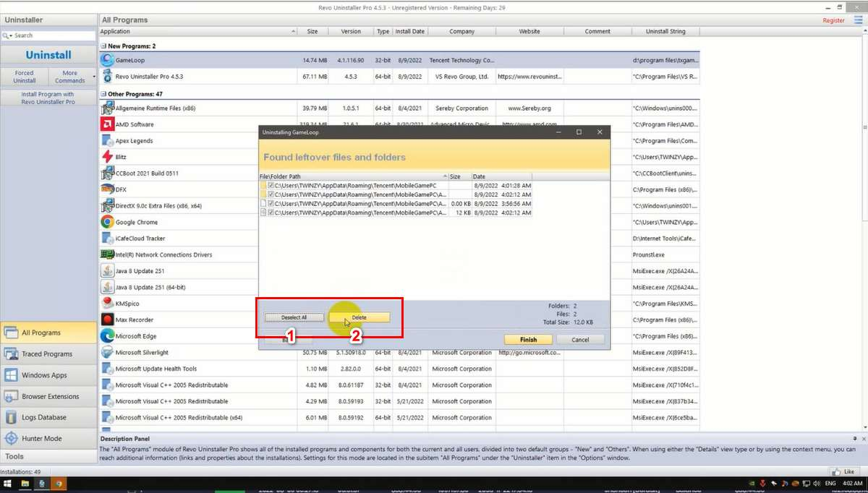Collapse the New Programs group
Image resolution: width=868 pixels, height=493 pixels.
pyautogui.click(x=103, y=46)
